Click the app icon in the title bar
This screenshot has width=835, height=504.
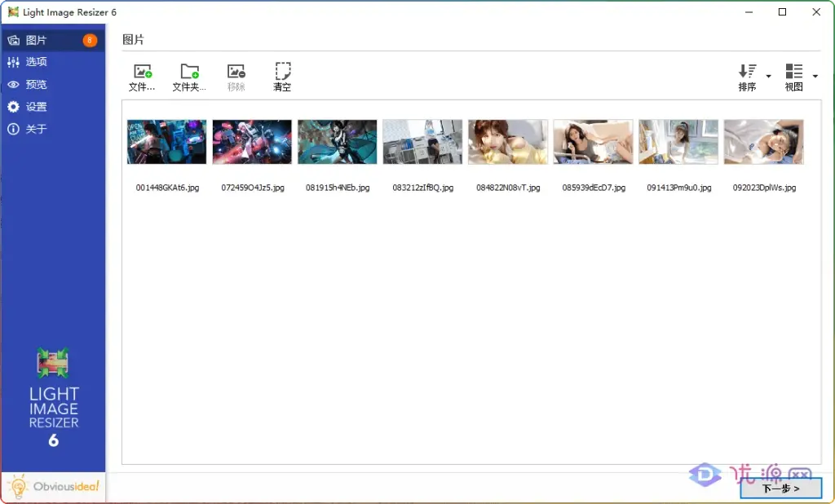(x=13, y=11)
